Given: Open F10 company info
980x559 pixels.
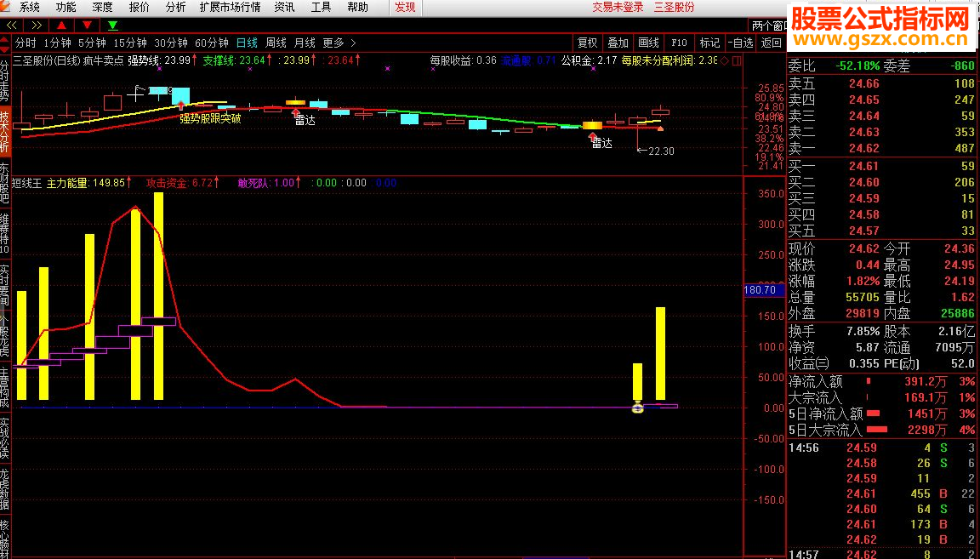Looking at the screenshot, I should (680, 43).
